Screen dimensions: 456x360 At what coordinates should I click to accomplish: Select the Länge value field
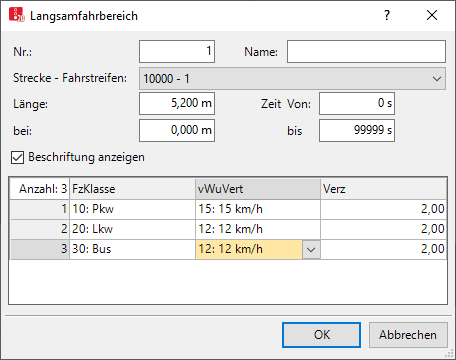[x=177, y=104]
